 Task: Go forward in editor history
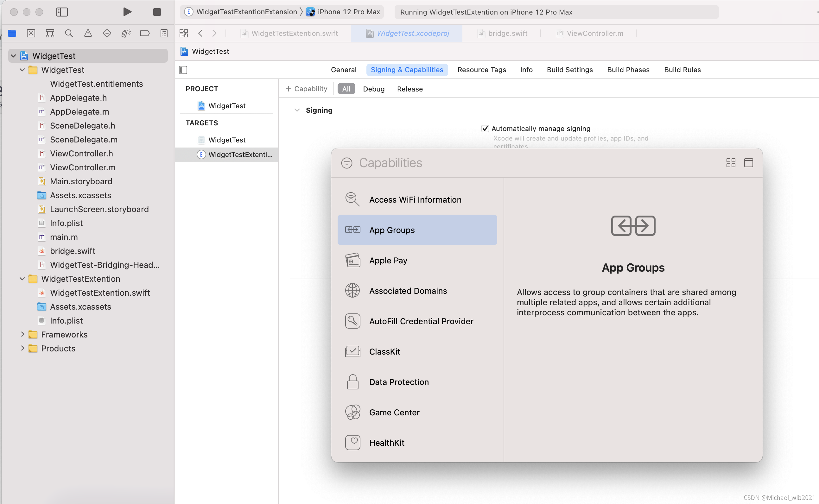(214, 33)
